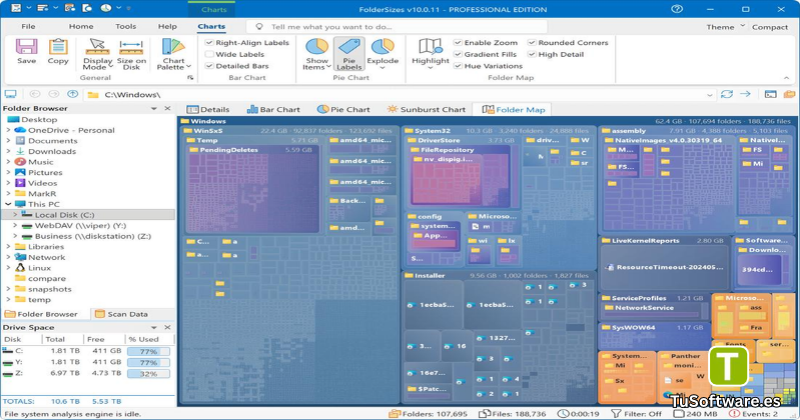Screen dimensions: 800x420
Task: Click the C:\Windows\ path field
Action: tap(398, 94)
